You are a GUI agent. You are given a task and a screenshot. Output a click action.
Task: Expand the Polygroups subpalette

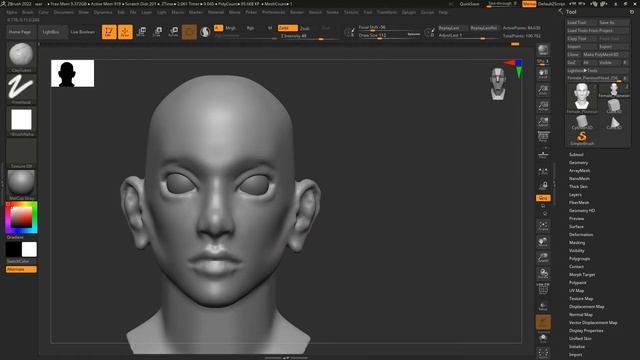(579, 259)
